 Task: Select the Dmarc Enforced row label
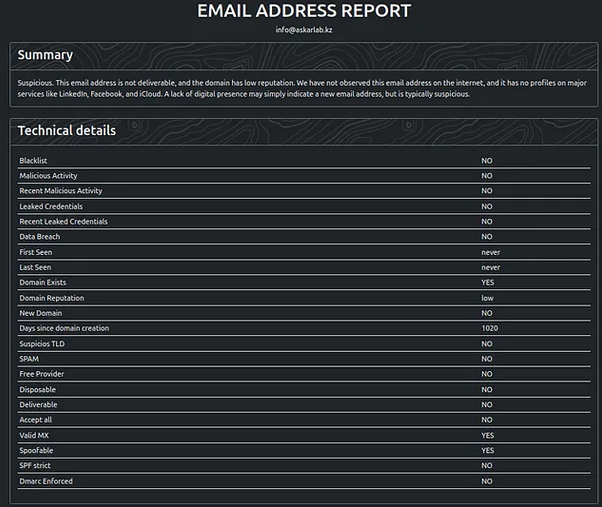pyautogui.click(x=46, y=481)
